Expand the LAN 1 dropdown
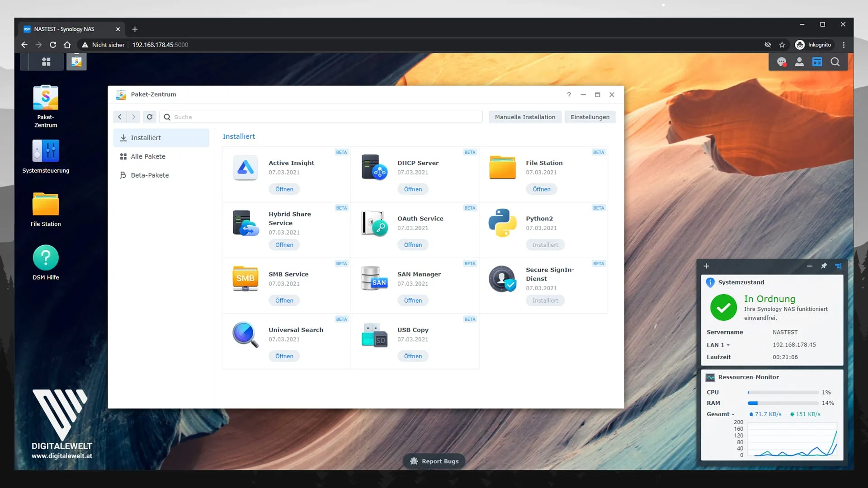 click(718, 345)
